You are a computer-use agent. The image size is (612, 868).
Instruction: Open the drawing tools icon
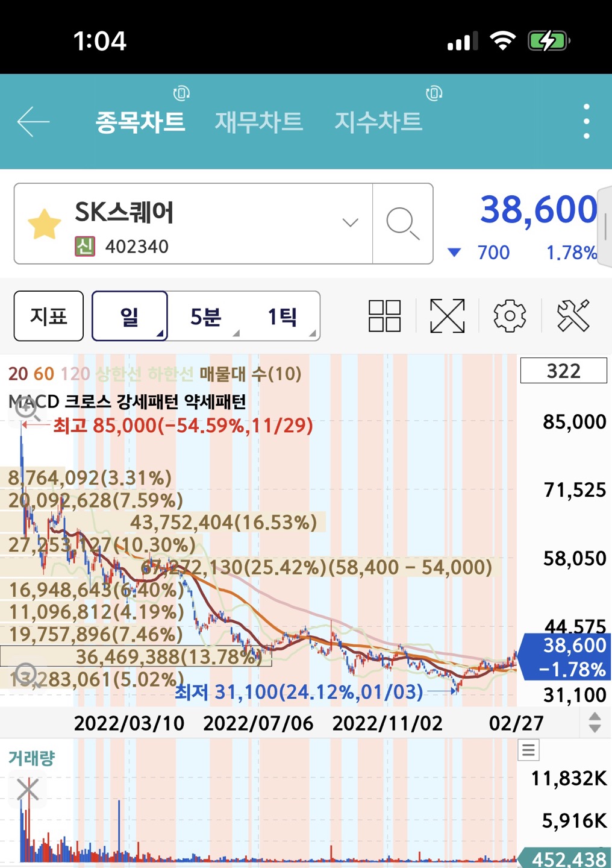point(573,316)
